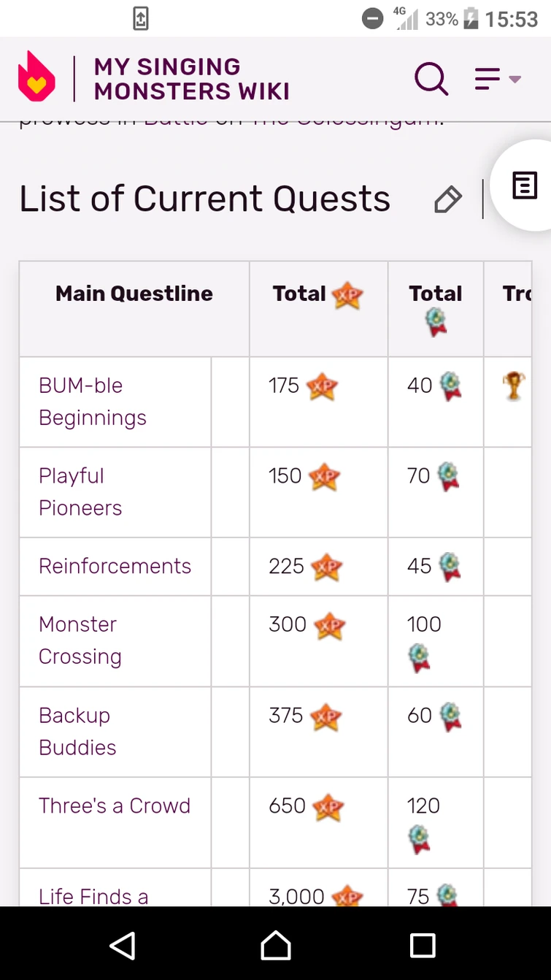551x980 pixels.
Task: Expand the navigation menu dropdown
Action: click(x=498, y=78)
